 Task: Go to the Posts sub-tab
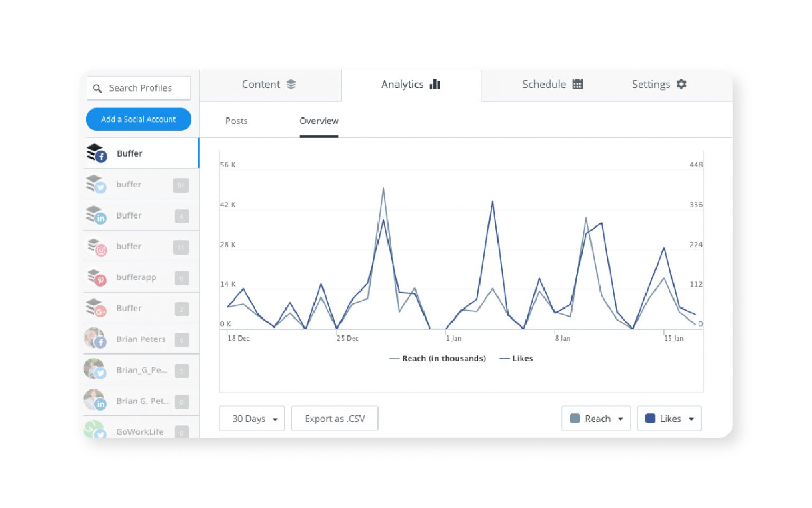click(x=236, y=121)
